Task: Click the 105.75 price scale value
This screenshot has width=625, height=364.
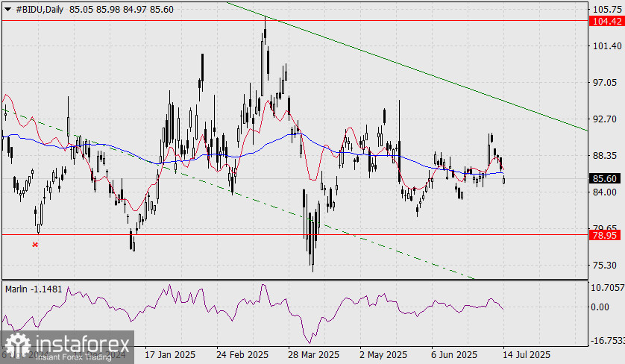Action: point(607,10)
